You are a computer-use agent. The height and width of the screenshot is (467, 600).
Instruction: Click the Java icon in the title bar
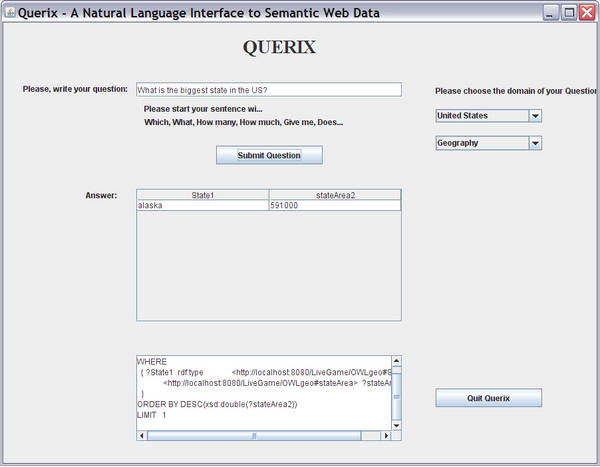(10, 12)
